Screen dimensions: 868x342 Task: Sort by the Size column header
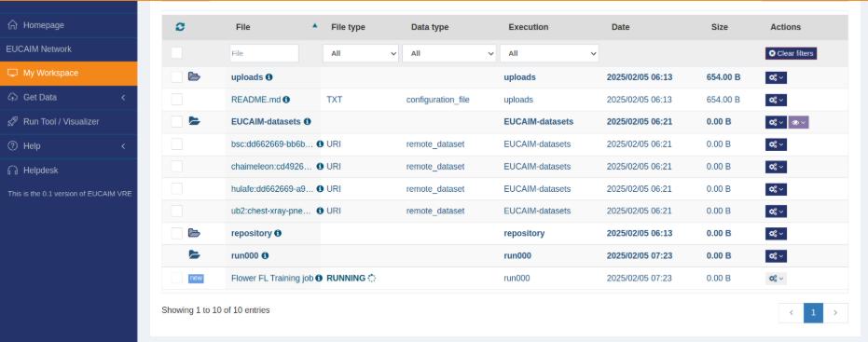(x=720, y=27)
